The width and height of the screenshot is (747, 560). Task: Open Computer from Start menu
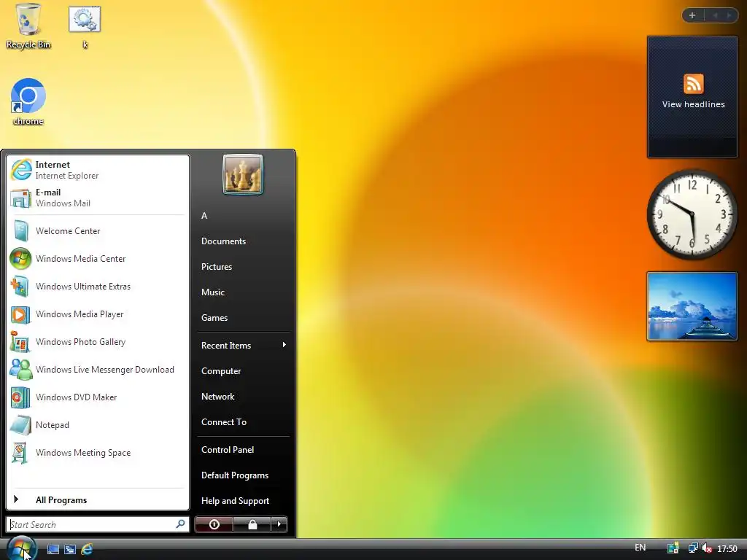pos(243,371)
